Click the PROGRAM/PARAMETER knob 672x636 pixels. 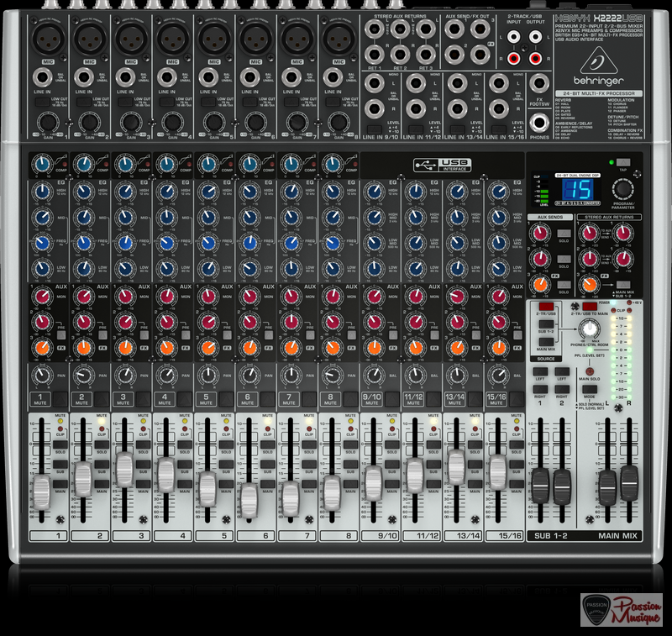pos(622,188)
